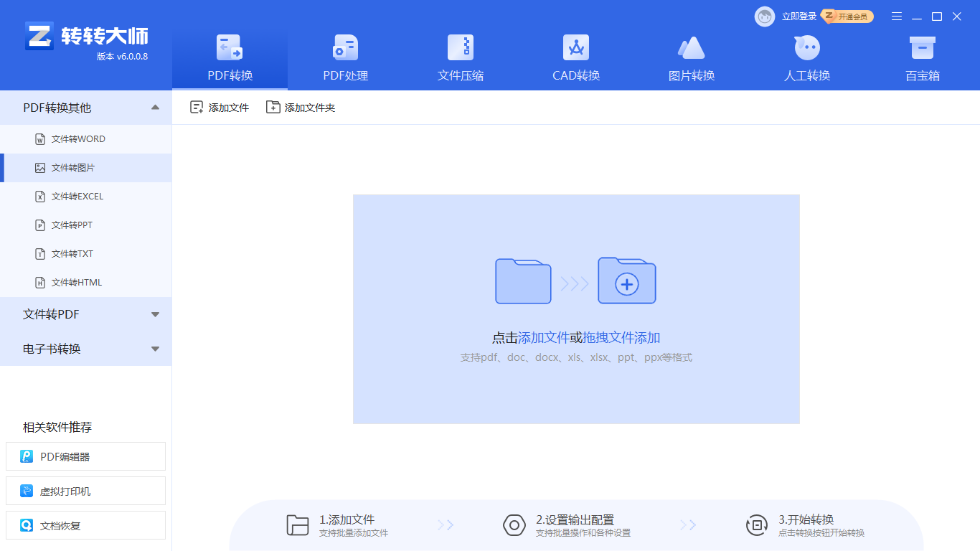Open the 图片转换 mountain icon
The image size is (980, 551).
click(x=692, y=47)
